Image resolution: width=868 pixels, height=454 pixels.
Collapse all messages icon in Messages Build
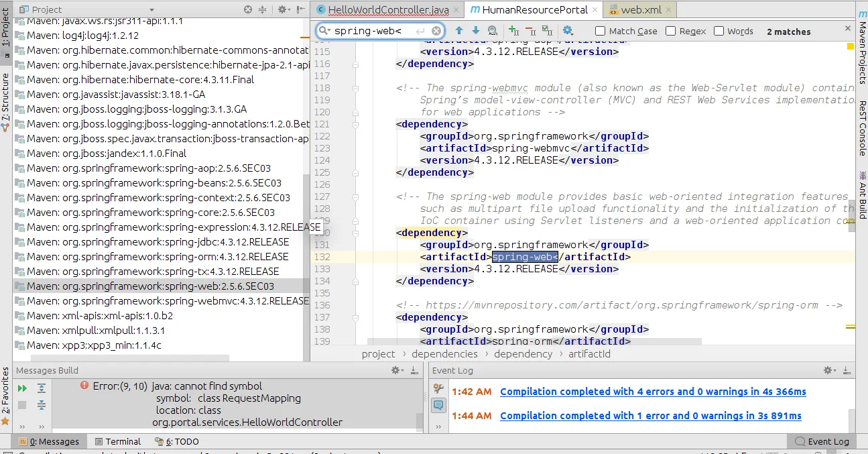(42, 405)
